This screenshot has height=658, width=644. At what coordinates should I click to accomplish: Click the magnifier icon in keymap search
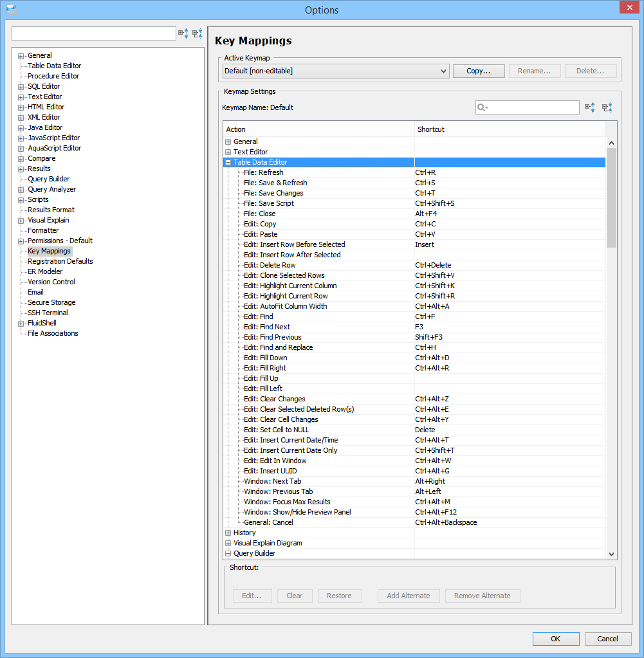(483, 107)
